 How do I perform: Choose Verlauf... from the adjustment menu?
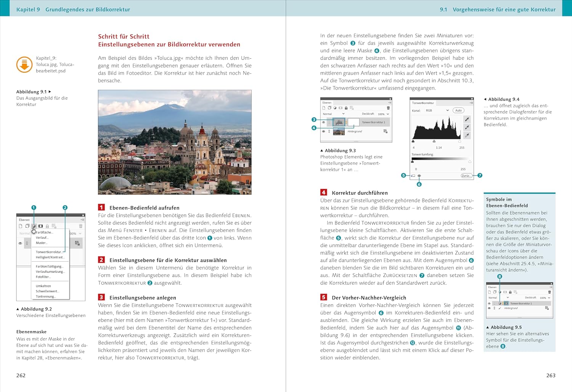[x=42, y=238]
